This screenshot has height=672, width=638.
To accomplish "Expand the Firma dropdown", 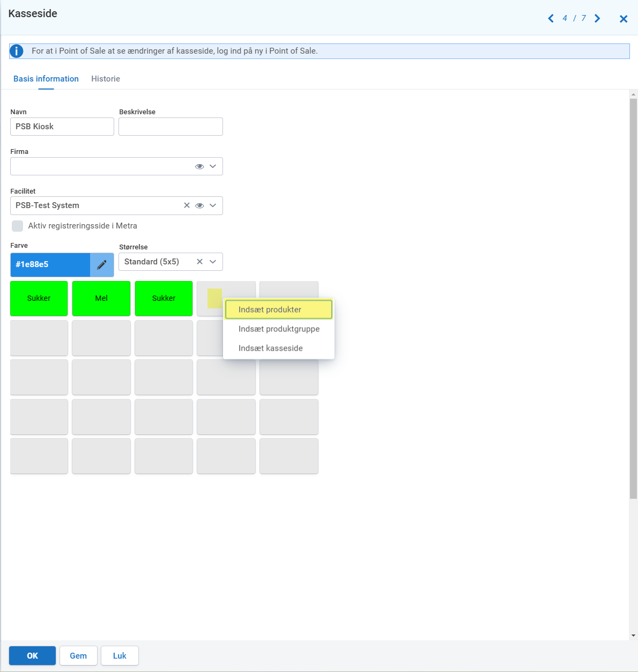I will 213,166.
